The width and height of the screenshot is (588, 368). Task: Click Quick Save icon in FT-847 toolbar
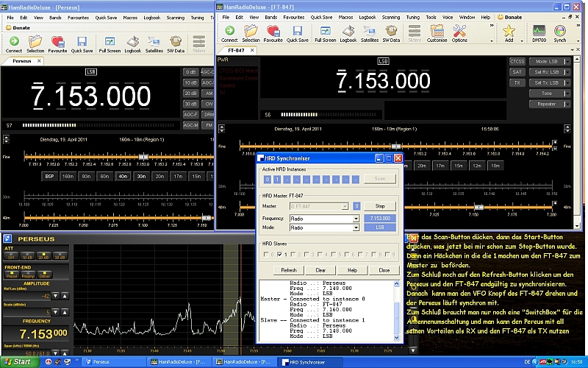point(298,30)
